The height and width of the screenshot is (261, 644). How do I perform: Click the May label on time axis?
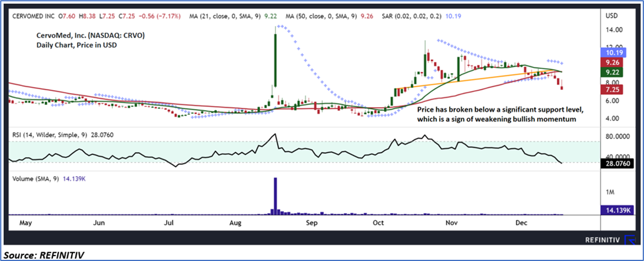(x=25, y=223)
